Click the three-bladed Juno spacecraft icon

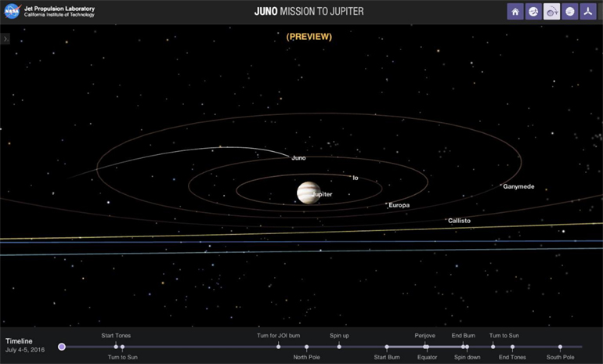point(587,12)
